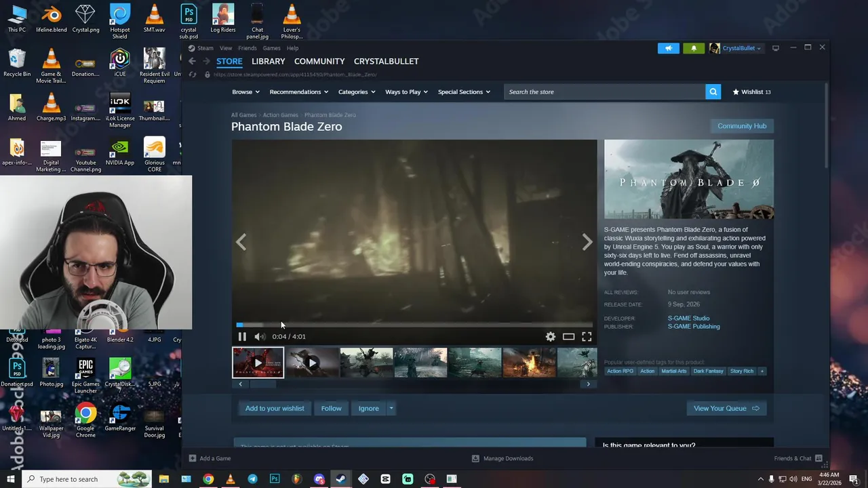Expand the Special Sections dropdown
The height and width of the screenshot is (488, 868).
[x=464, y=91]
